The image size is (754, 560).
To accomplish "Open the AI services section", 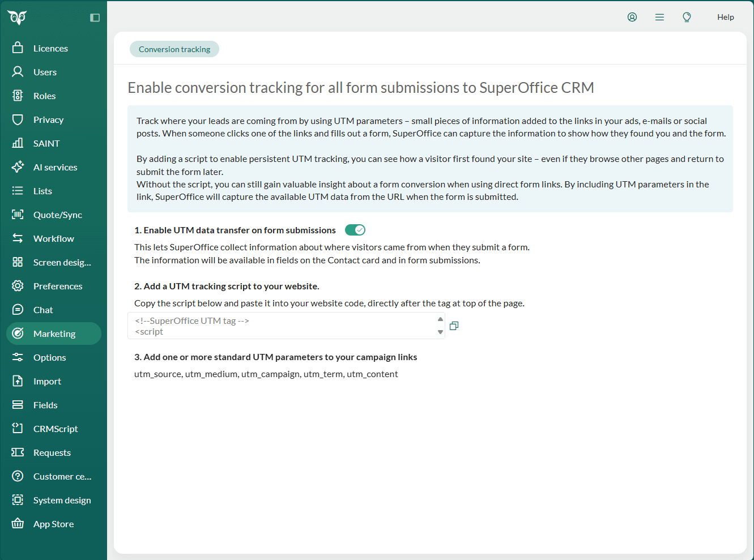I will tap(55, 167).
